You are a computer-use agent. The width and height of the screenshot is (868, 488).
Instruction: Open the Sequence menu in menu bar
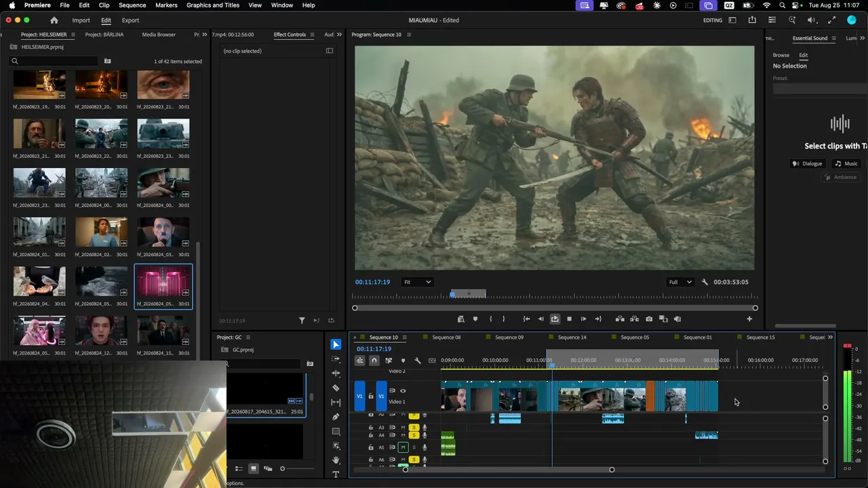[132, 5]
